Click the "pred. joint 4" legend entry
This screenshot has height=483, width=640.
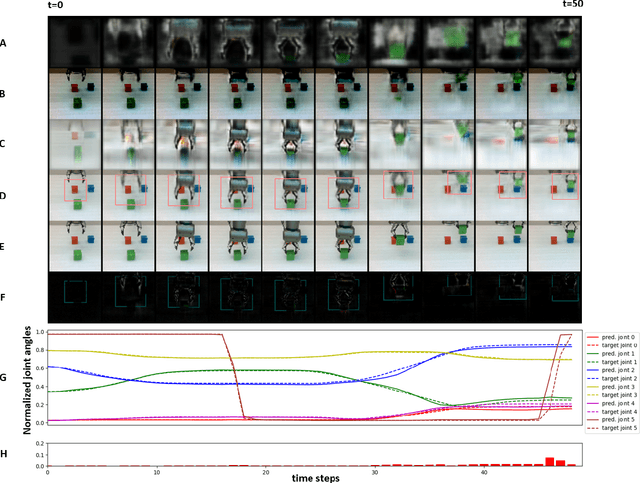(x=611, y=403)
